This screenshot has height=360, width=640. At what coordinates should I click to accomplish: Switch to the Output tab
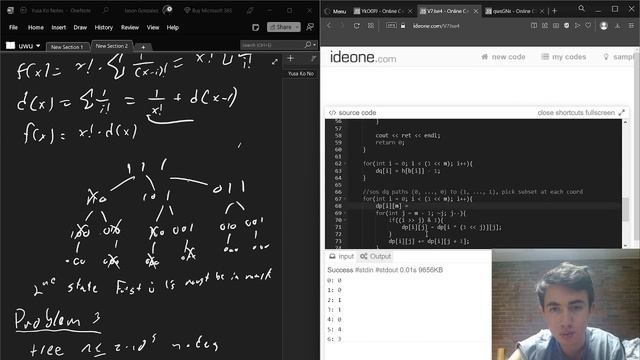point(376,256)
